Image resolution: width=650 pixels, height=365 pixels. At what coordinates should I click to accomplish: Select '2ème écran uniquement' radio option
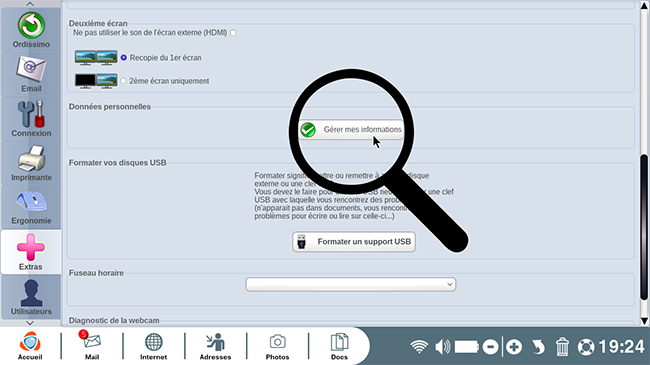[123, 81]
